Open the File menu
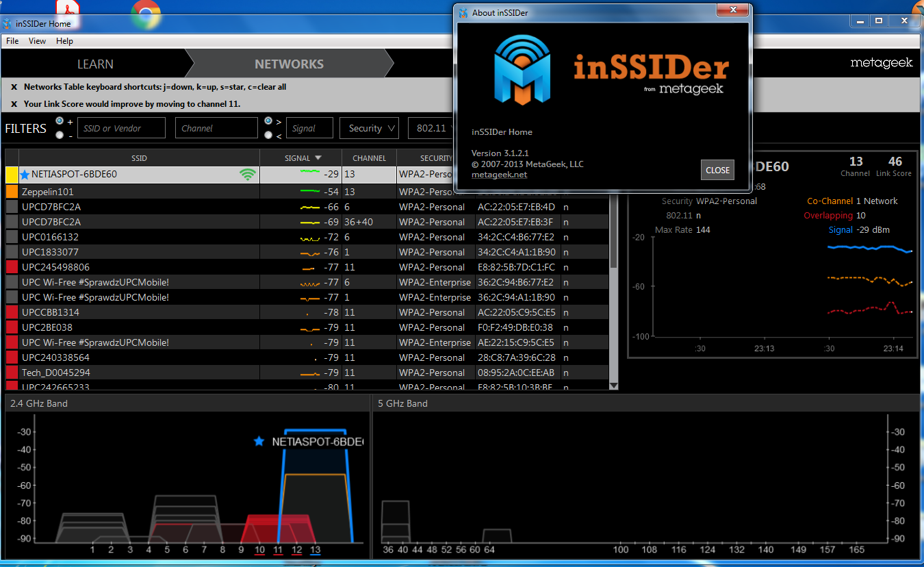Image resolution: width=924 pixels, height=567 pixels. tap(12, 41)
